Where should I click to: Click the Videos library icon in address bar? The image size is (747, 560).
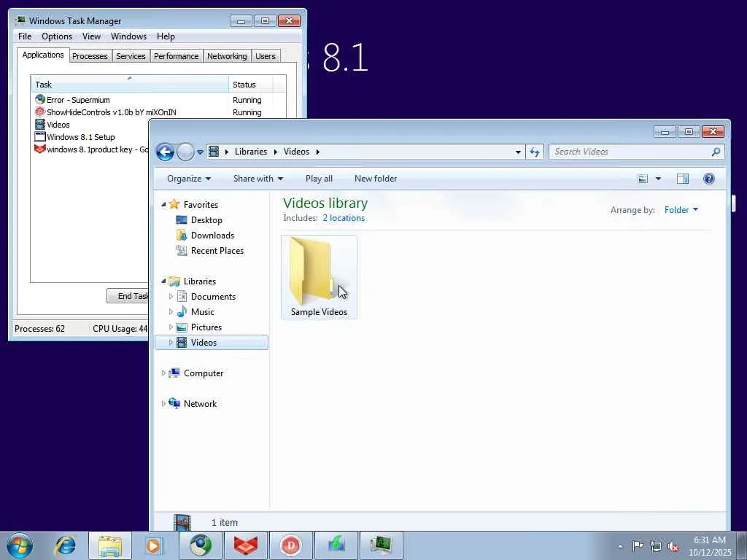(x=214, y=152)
